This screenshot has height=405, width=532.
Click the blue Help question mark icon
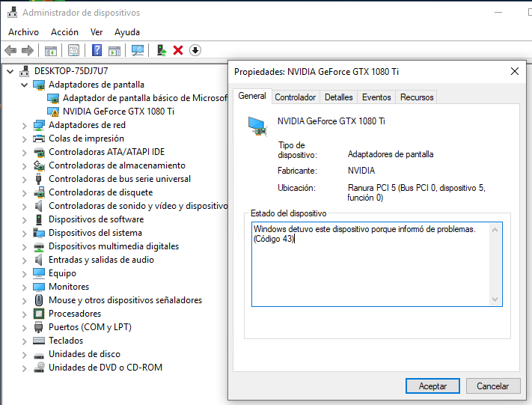tap(97, 50)
